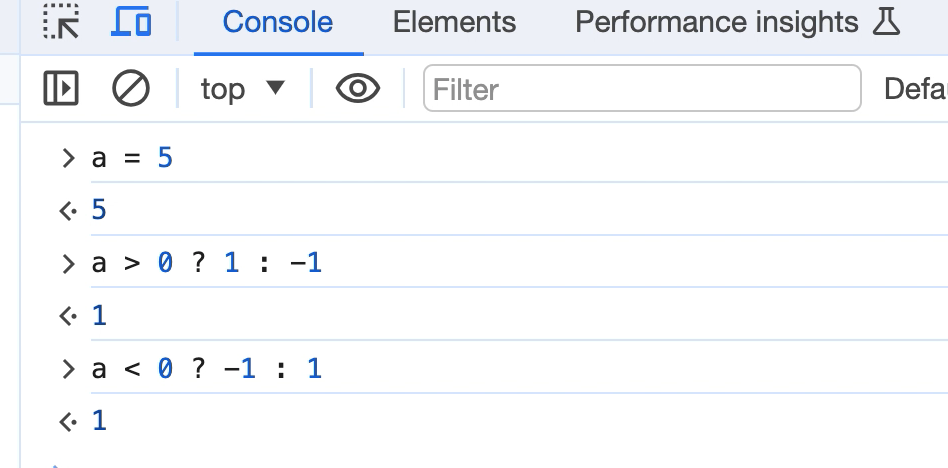The width and height of the screenshot is (948, 468).
Task: Select the a > 0 ? 1 : -1 entry
Action: coord(206,263)
